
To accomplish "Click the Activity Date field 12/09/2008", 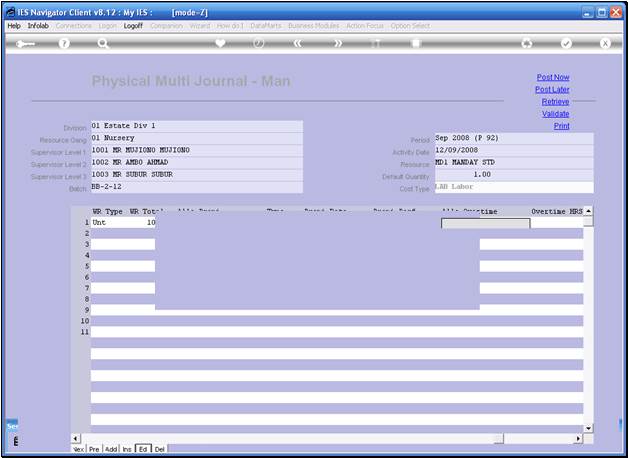I will [514, 150].
